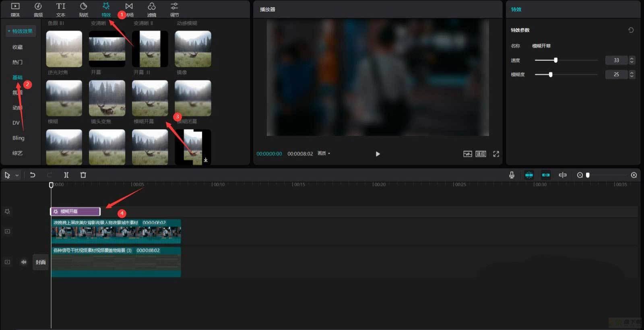
Task: Open the 转场 (Transition) tab
Action: [129, 9]
